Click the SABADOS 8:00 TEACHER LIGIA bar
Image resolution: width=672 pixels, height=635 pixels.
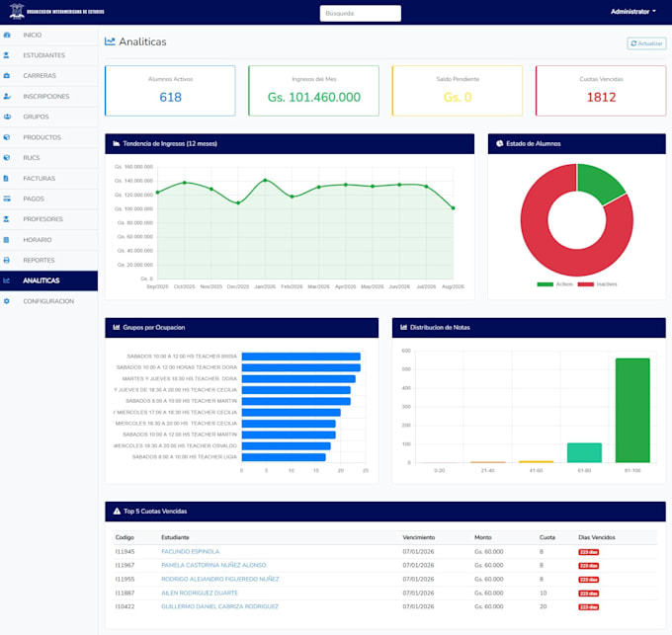coord(284,457)
